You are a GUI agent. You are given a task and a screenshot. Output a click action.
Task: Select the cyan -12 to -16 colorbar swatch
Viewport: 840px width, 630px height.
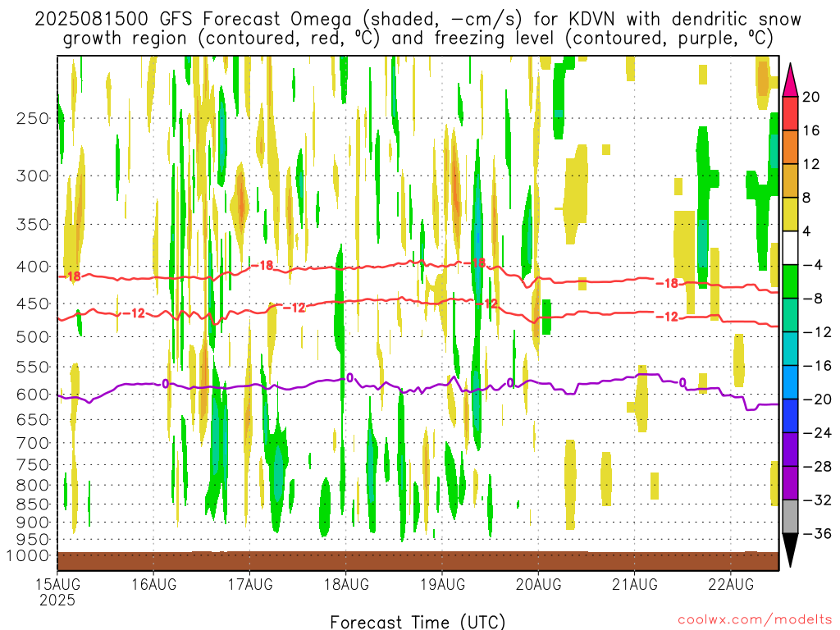click(x=790, y=349)
